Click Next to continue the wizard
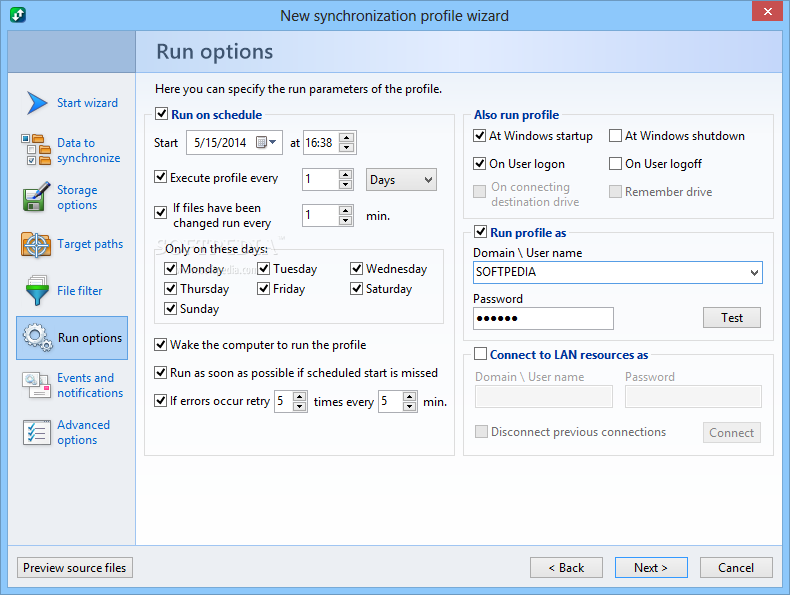 pos(651,568)
